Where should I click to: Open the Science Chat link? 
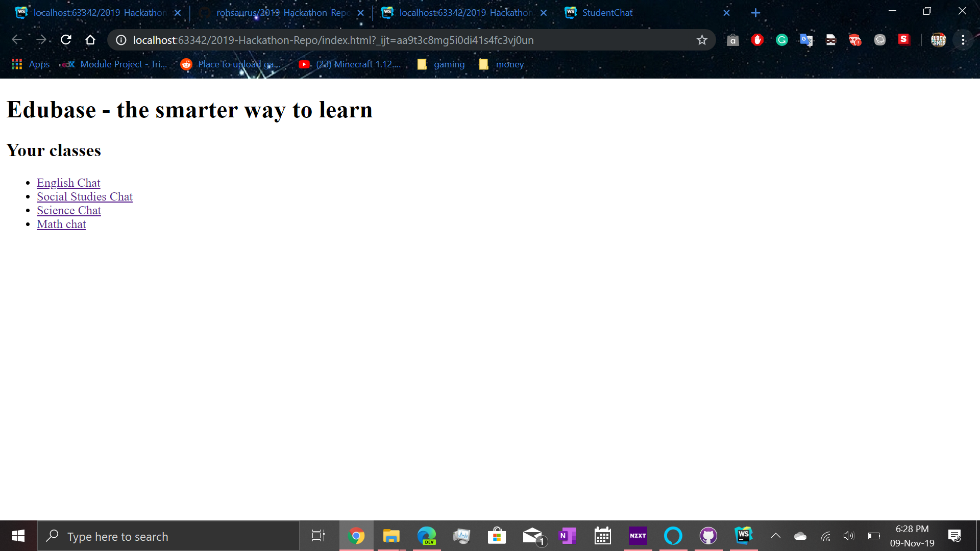click(x=69, y=210)
